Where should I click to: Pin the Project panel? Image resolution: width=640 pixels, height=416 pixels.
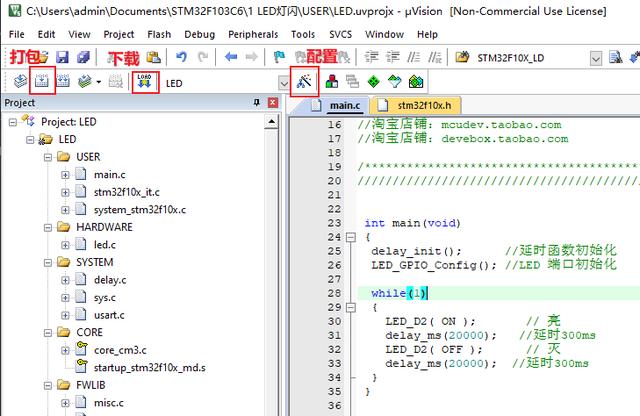pos(257,102)
